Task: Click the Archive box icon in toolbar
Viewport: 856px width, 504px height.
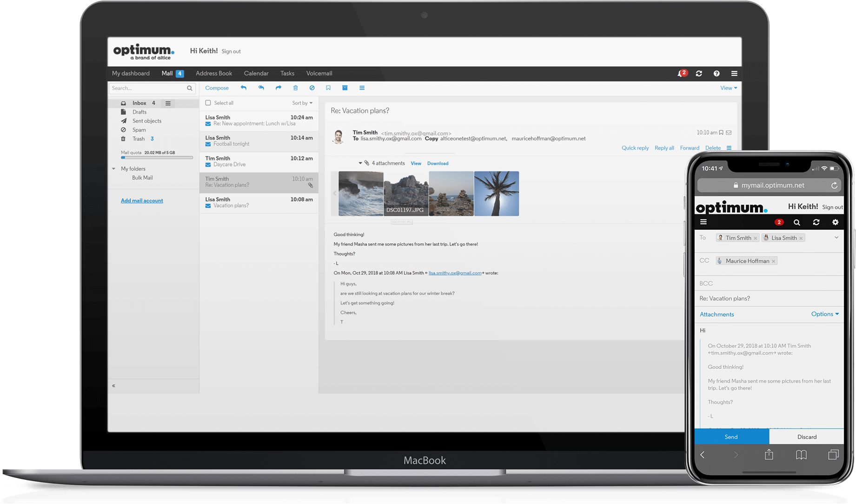Action: (x=345, y=88)
